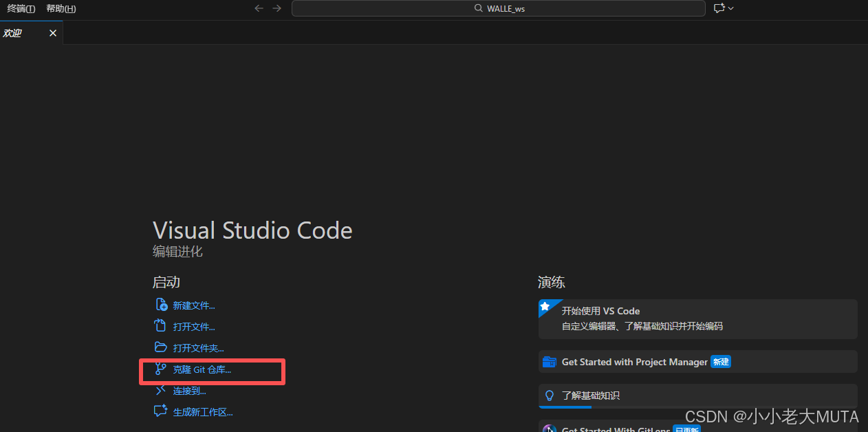The image size is (868, 432).
Task: Click the 生成新工作区 icon
Action: point(161,411)
